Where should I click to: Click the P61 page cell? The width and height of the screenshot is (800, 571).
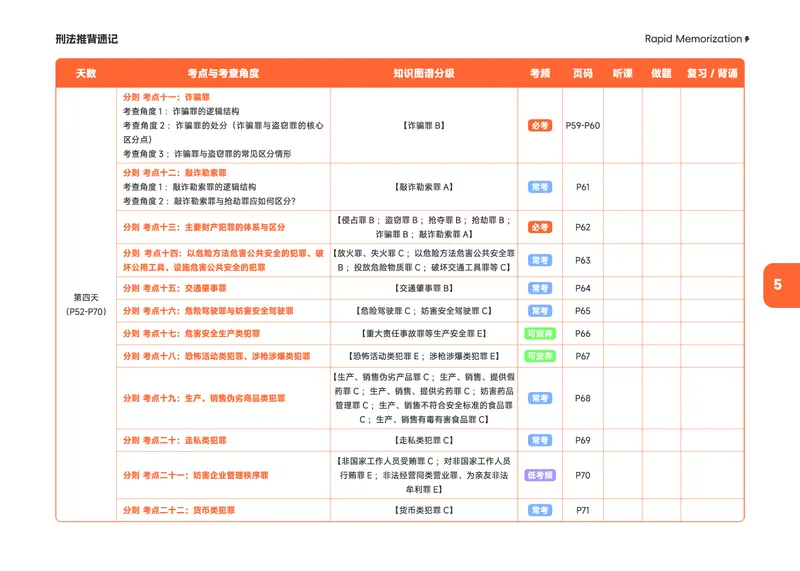point(583,187)
